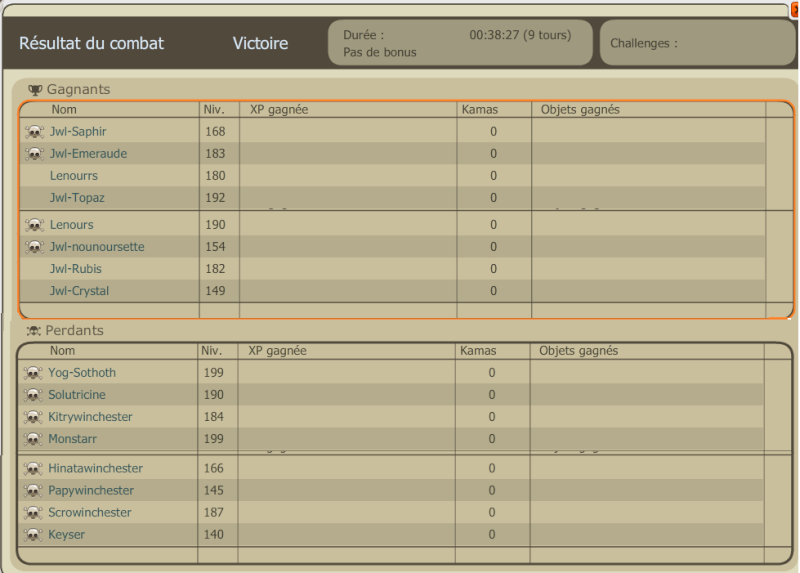Screen dimensions: 800x573
Task: Click Kamas header in Perdants table
Action: click(478, 351)
